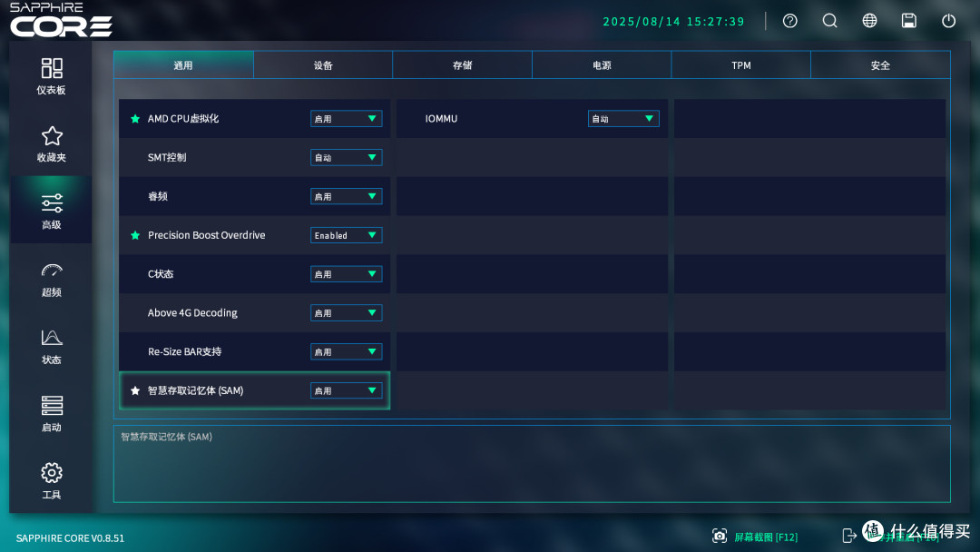Toggle favorite star for AMD CPU虚拟化
Screen dimensions: 980x552
[135, 119]
